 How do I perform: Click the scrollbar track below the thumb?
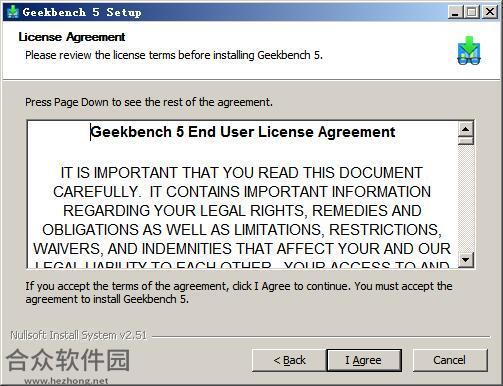(x=466, y=198)
